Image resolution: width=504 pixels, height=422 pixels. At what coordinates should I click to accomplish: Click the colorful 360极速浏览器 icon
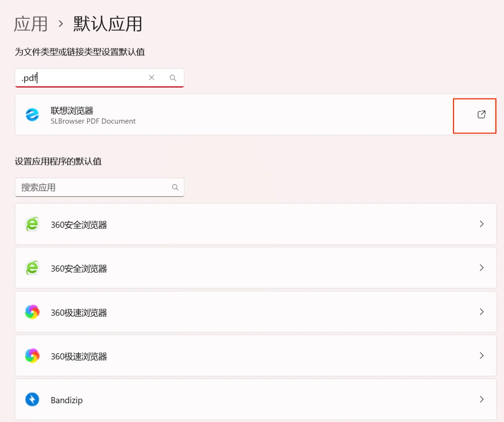pos(32,311)
